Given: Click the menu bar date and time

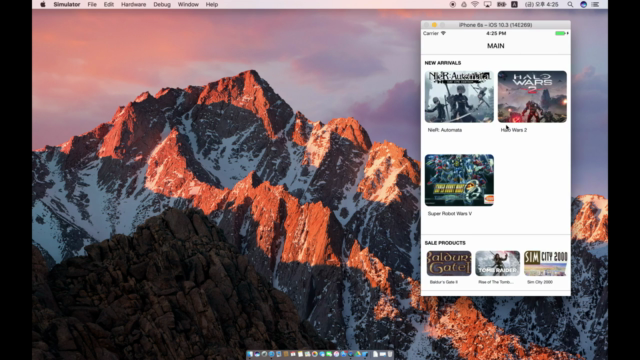Looking at the screenshot, I should 541,4.
